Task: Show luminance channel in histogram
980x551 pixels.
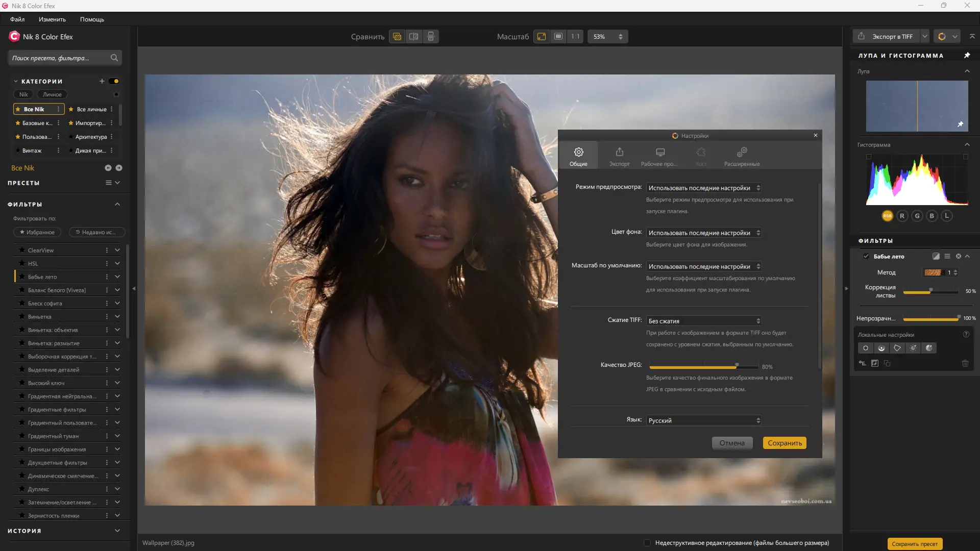Action: coord(947,216)
